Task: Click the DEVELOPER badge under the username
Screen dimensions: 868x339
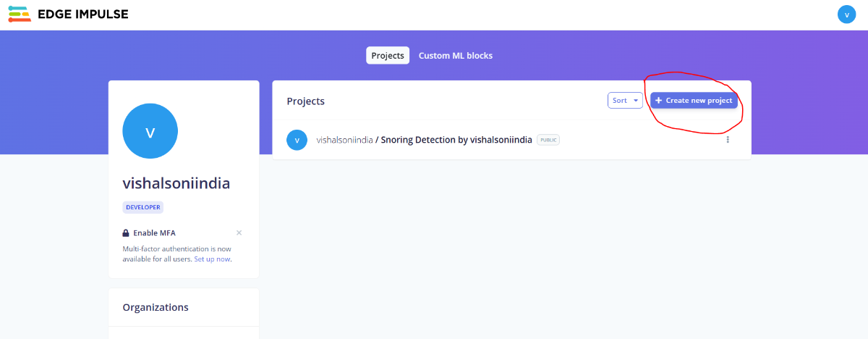Action: pos(143,207)
